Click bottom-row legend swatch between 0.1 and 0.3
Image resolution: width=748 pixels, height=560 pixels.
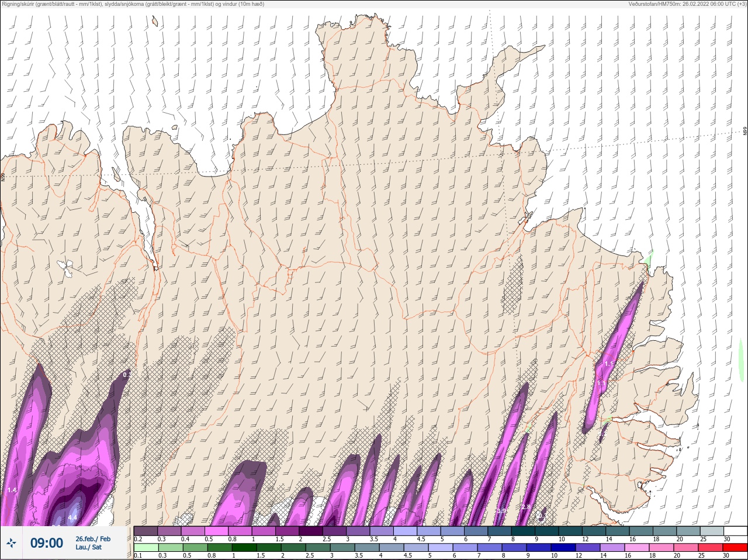tap(146, 548)
